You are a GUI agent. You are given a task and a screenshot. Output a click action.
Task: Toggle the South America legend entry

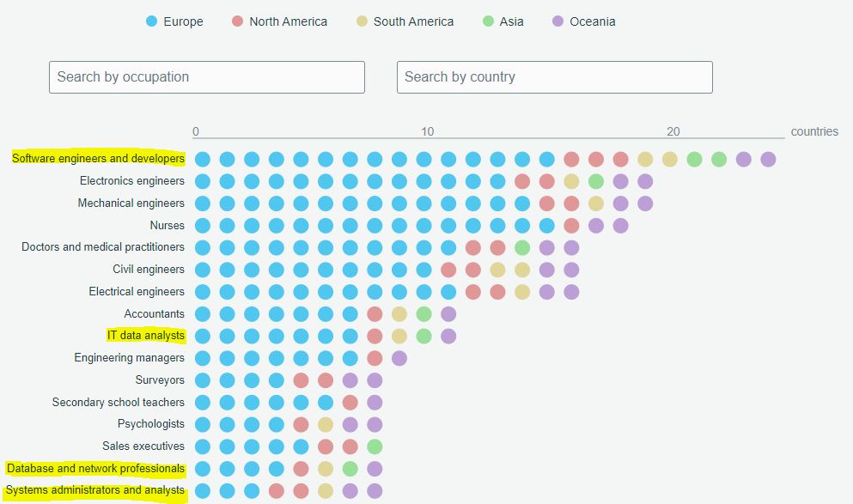tap(405, 21)
